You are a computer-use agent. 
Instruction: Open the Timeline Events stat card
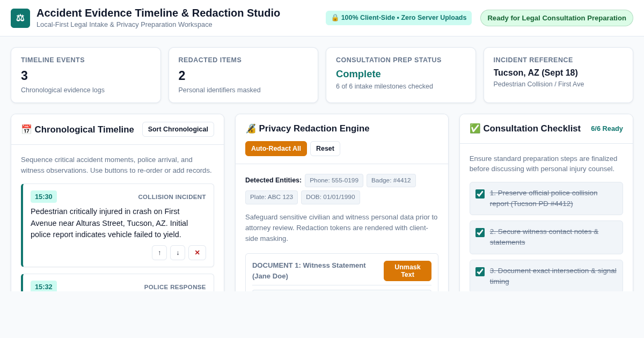[x=86, y=75]
